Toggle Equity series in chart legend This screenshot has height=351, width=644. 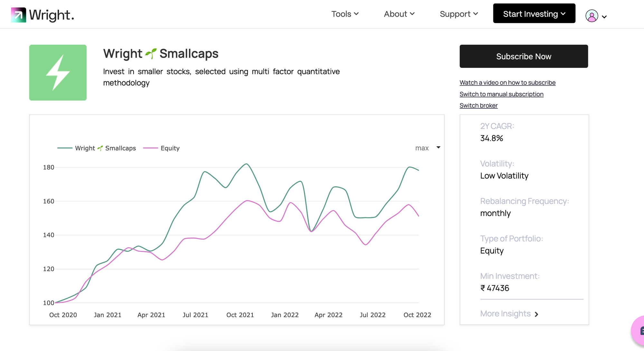[x=161, y=148]
